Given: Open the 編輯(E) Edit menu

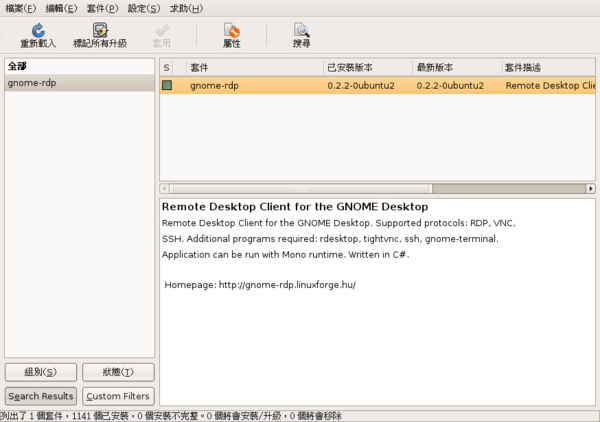Looking at the screenshot, I should (61, 8).
